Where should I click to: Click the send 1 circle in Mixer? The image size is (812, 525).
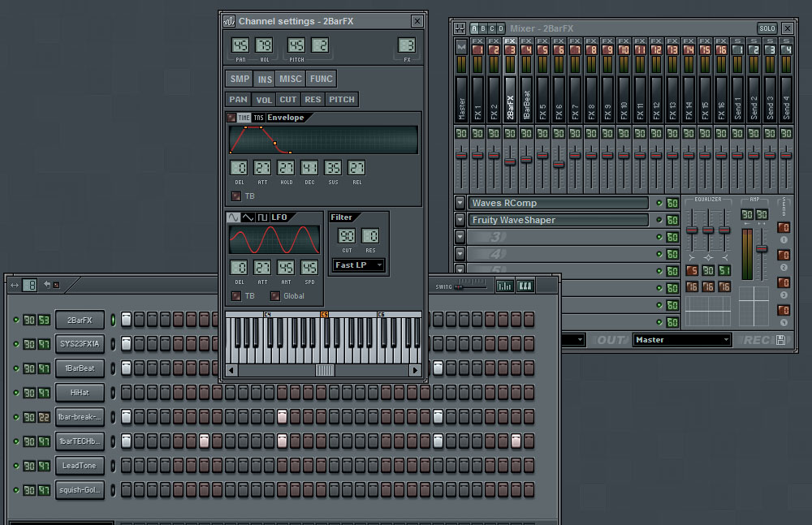784,240
